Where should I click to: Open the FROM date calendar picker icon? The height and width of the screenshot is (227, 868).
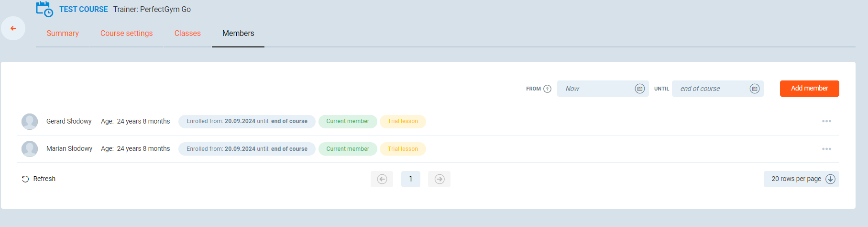tap(639, 89)
